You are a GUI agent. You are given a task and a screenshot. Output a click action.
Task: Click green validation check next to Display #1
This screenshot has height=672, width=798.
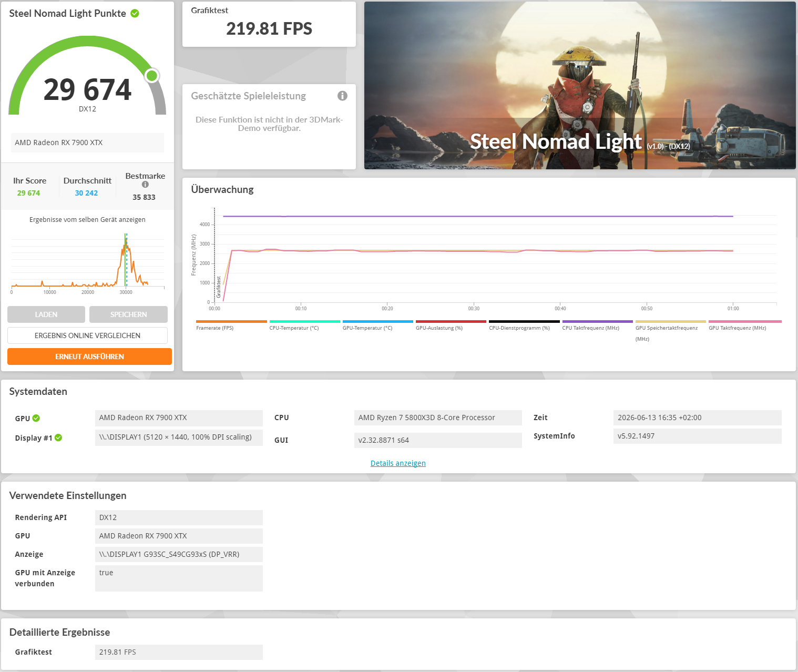58,437
